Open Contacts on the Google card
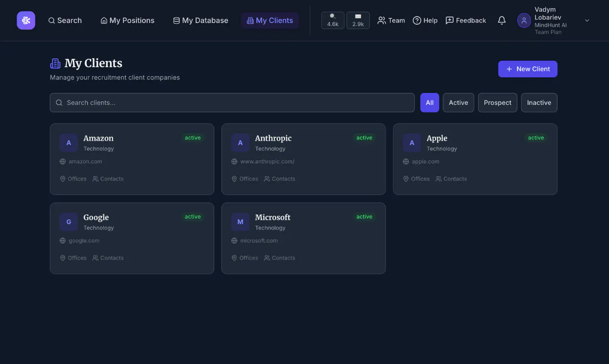Screen dimensions: 609x364 pos(108,258)
